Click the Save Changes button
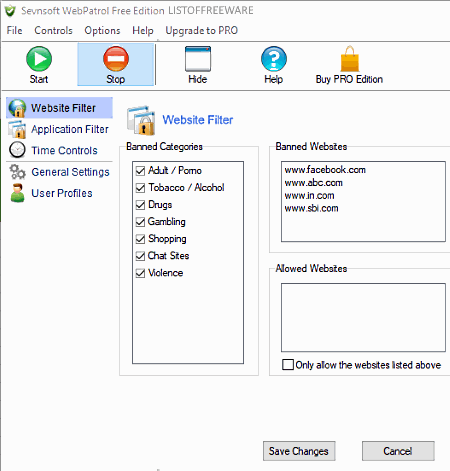The image size is (450, 471). coord(299,451)
